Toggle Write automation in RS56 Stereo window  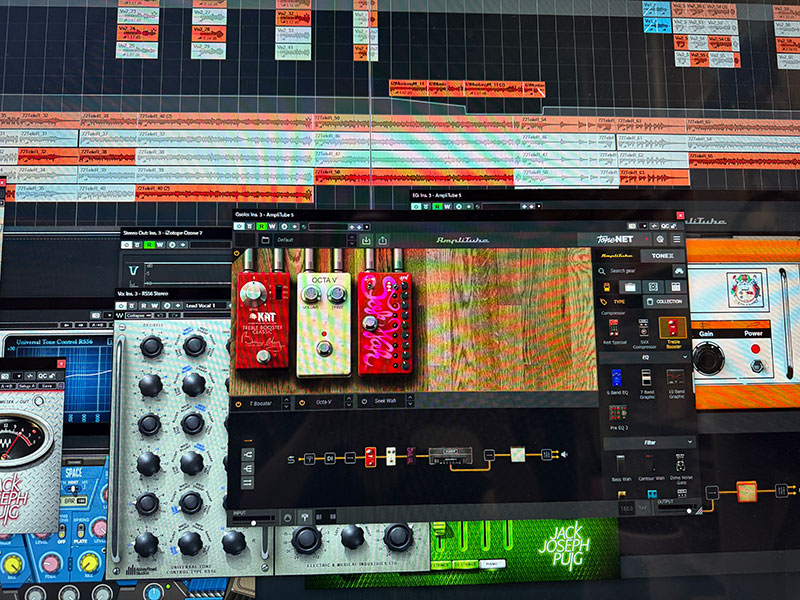click(154, 306)
